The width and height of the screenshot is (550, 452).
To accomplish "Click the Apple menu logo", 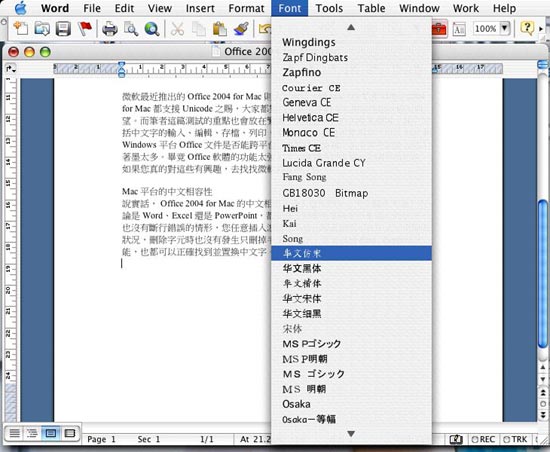I will tap(21, 8).
